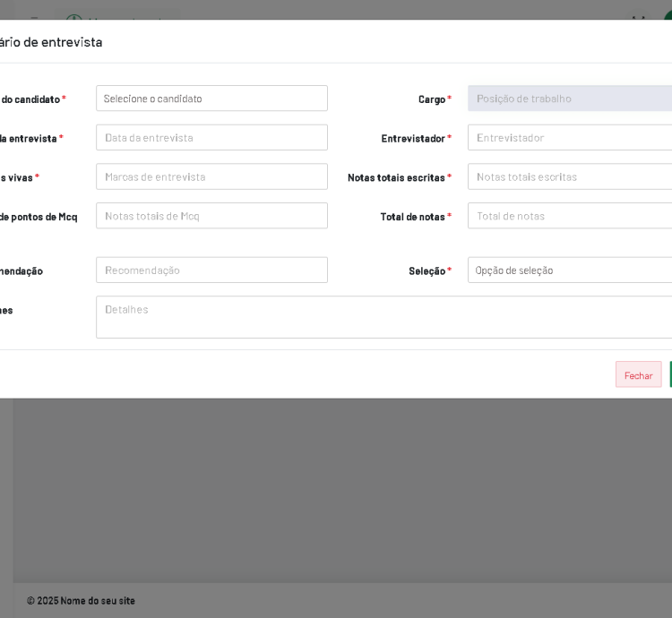This screenshot has height=618, width=672.
Task: Open the Opção de seleção dropdown
Action: coord(569,270)
